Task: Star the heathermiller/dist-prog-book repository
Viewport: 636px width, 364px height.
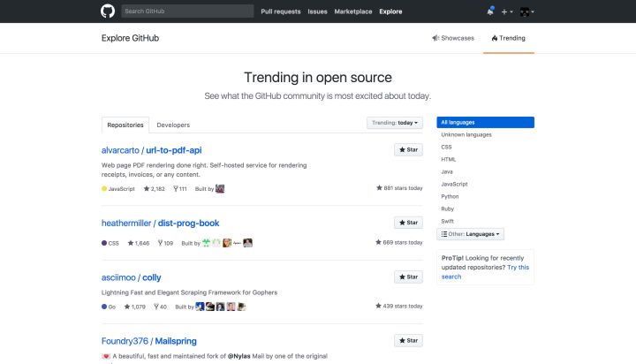Action: pyautogui.click(x=408, y=223)
